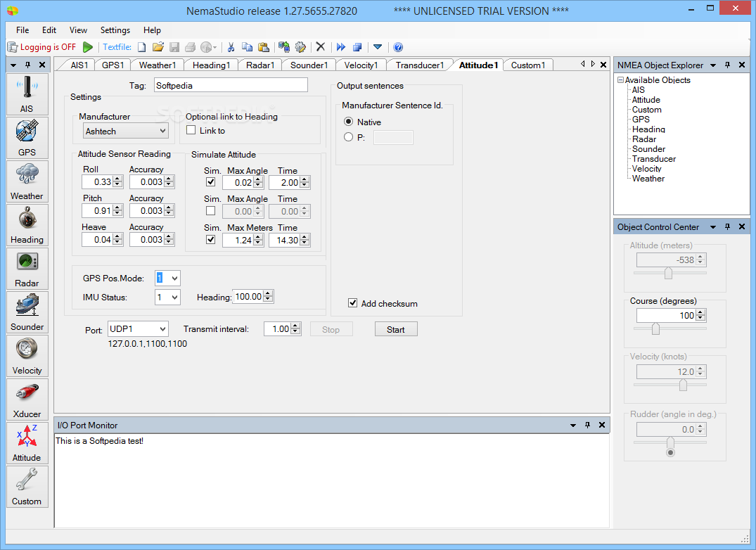Image resolution: width=756 pixels, height=550 pixels.
Task: Start logging with the green play icon
Action: 88,46
